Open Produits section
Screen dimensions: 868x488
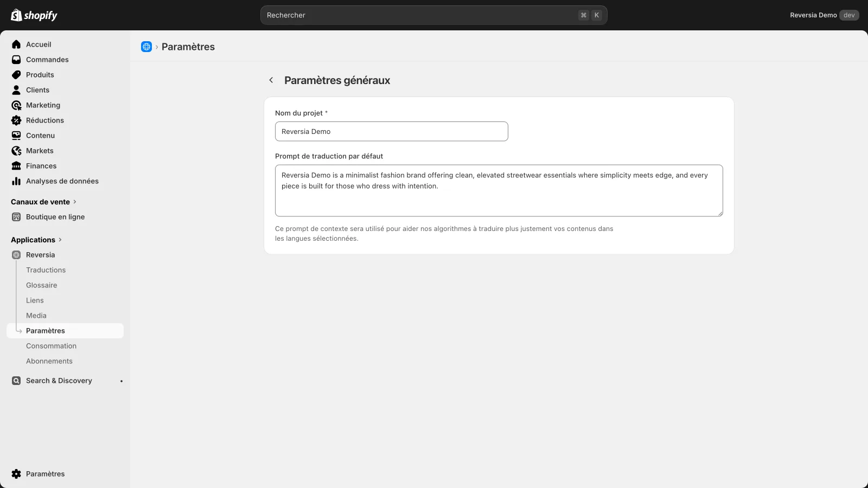click(x=40, y=75)
